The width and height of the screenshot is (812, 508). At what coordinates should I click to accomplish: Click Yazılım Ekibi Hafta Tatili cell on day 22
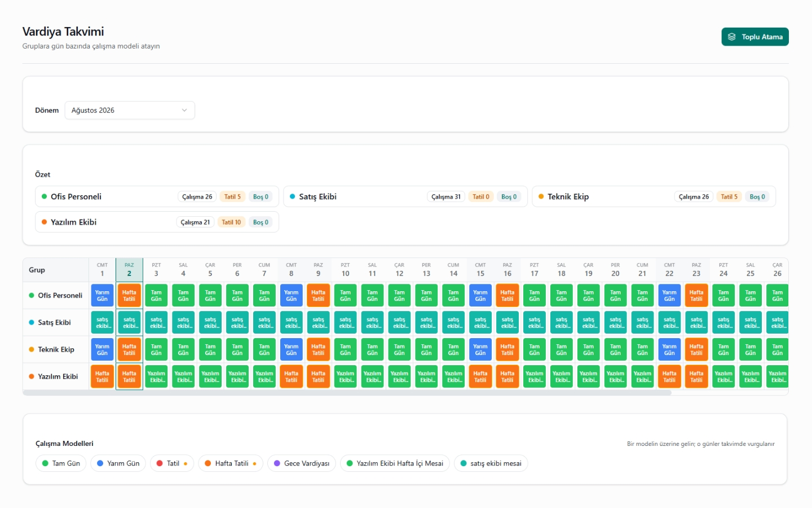[669, 376]
